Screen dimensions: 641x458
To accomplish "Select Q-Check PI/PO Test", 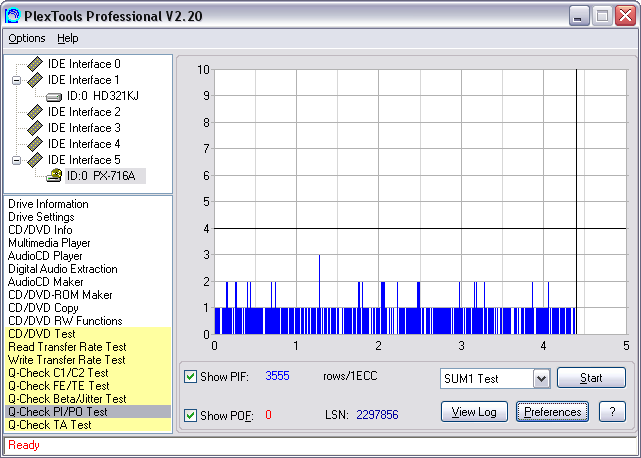I will pos(88,412).
